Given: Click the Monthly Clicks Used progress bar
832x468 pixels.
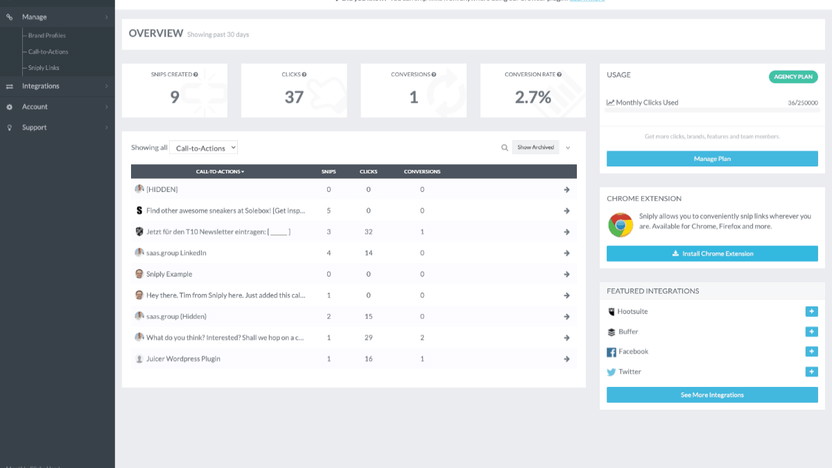Looking at the screenshot, I should click(712, 110).
